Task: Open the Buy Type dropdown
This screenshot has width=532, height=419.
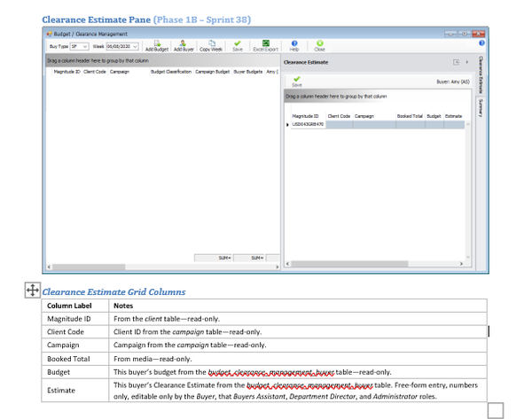Action: click(x=86, y=46)
